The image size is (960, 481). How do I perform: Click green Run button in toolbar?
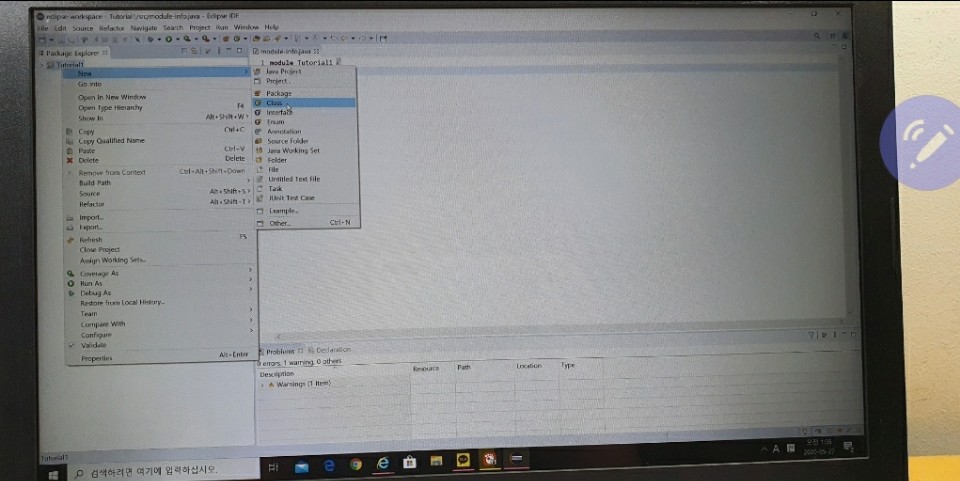click(x=168, y=39)
